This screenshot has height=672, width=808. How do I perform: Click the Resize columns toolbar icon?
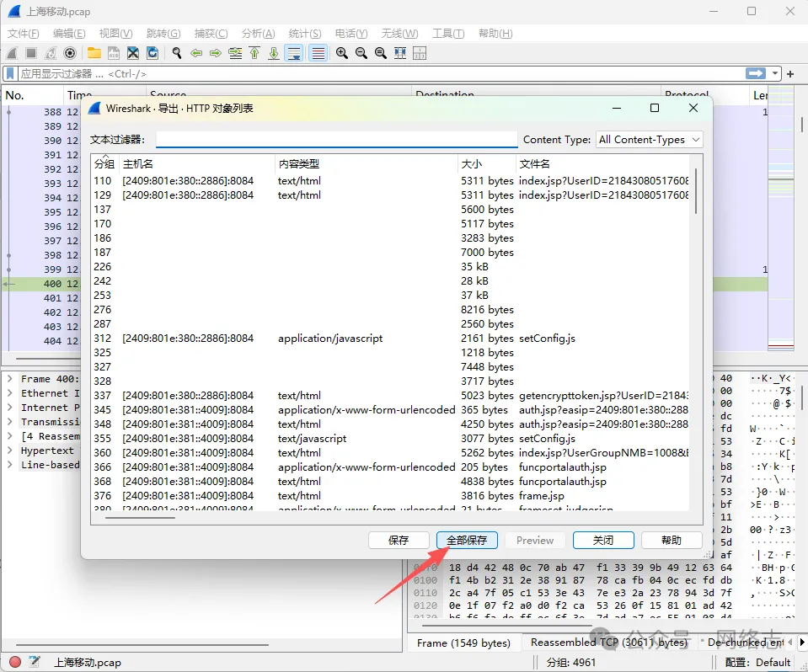(x=420, y=53)
